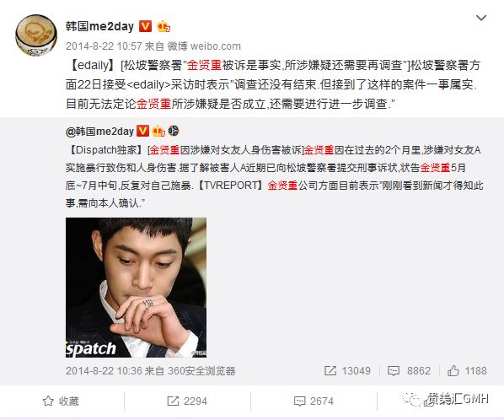Click the crown badge in the quoted post
The width and height of the screenshot is (504, 420).
(x=158, y=132)
